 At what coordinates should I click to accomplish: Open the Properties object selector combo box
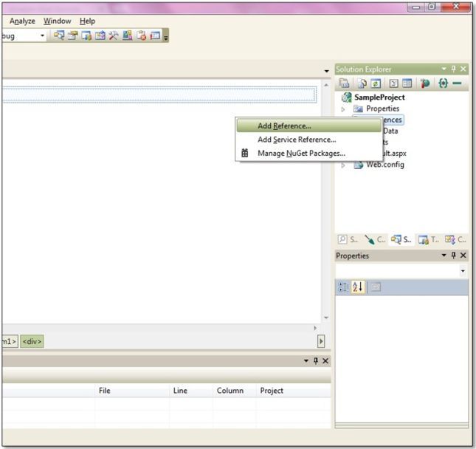click(x=401, y=270)
